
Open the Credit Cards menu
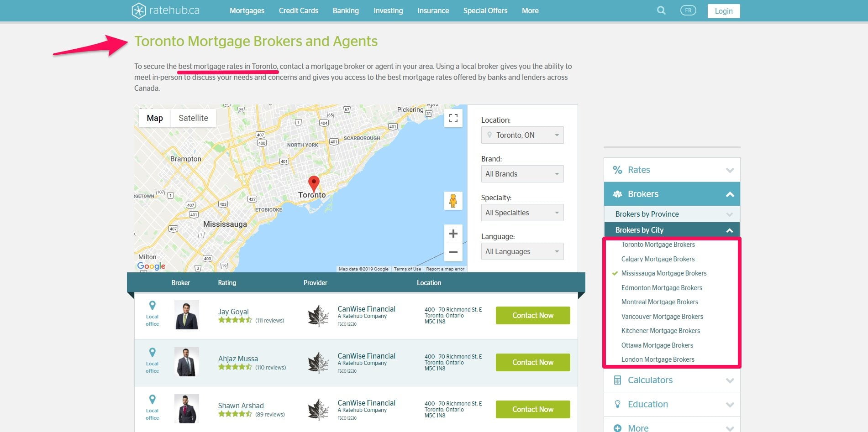299,10
